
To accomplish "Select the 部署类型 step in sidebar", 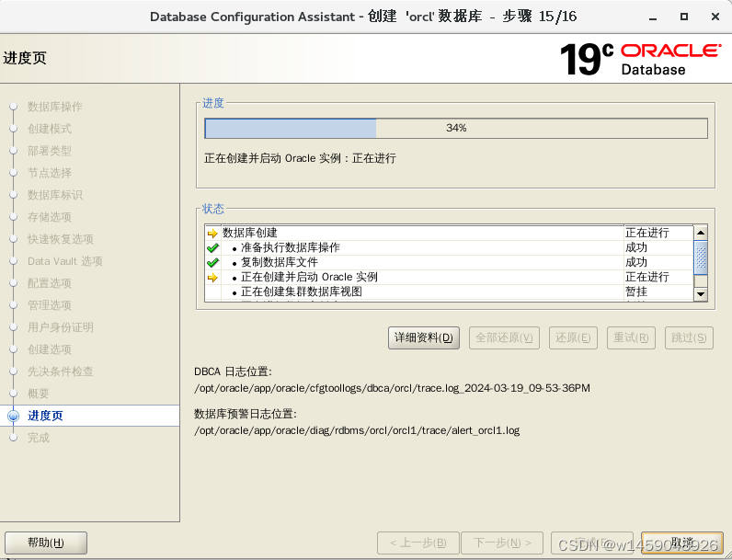I will 50,151.
